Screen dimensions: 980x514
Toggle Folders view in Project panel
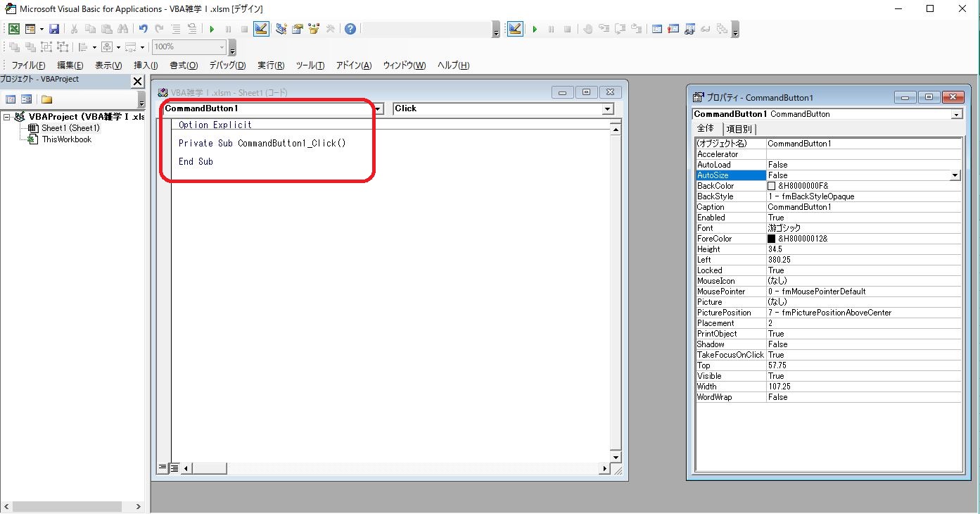(x=46, y=99)
